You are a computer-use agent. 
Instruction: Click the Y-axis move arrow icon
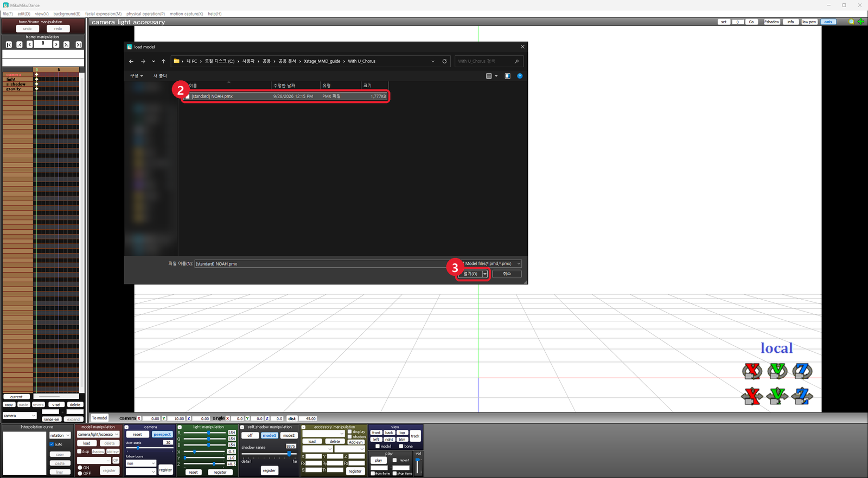(x=777, y=396)
